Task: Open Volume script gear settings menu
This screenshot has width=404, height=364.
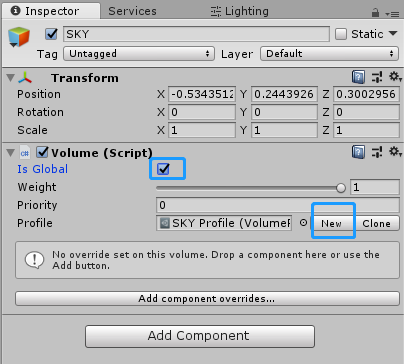Action: point(395,152)
